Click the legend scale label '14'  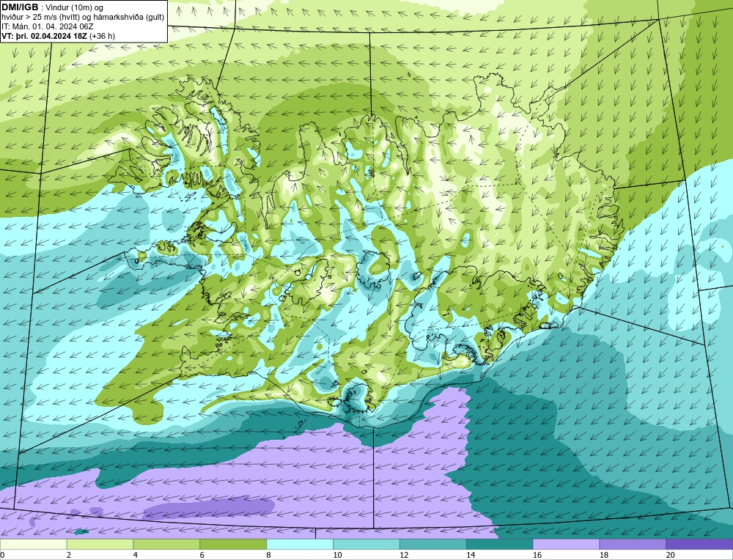tap(471, 555)
